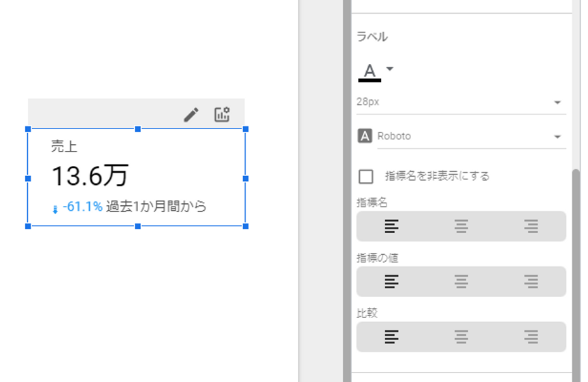Viewport: 588px width, 382px height.
Task: Click the ラベル section heading
Action: pos(372,37)
